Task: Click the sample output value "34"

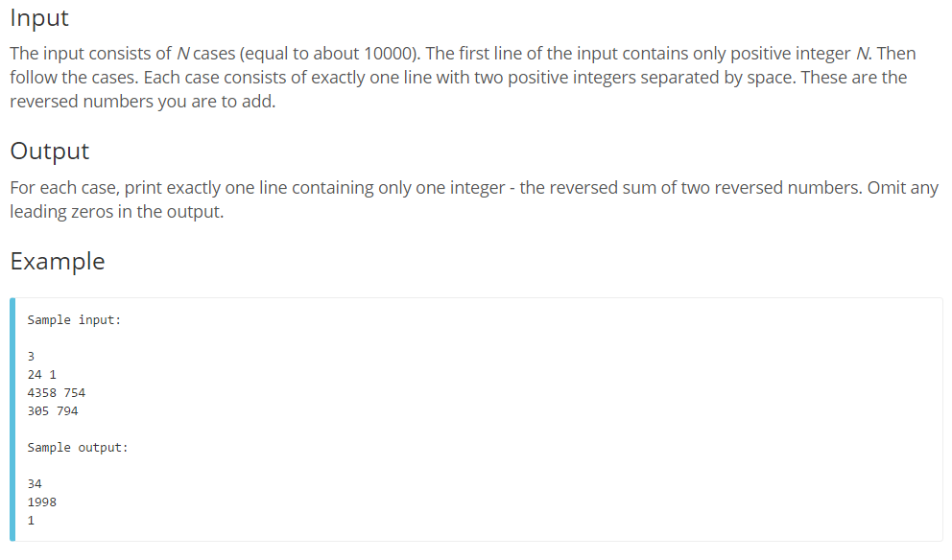Action: pyautogui.click(x=36, y=484)
